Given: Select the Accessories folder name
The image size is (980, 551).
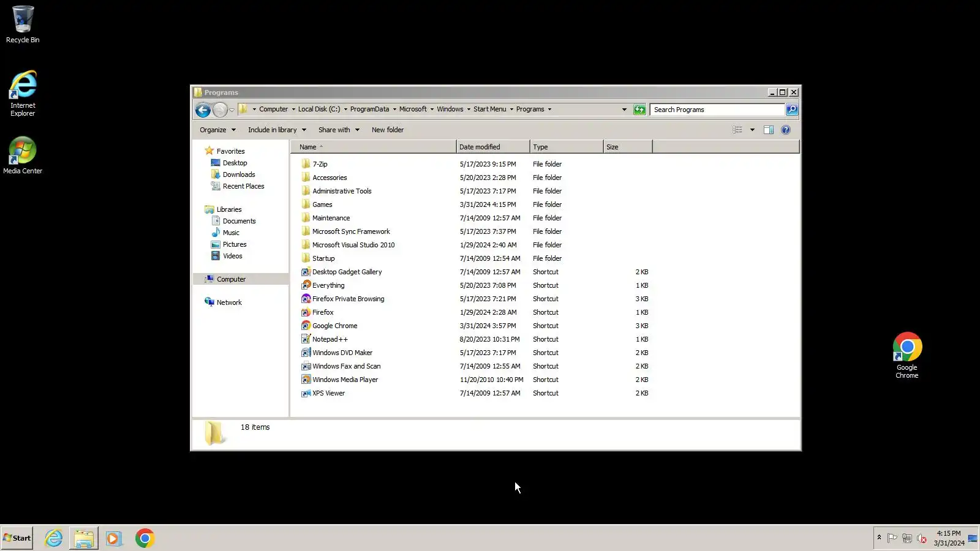Looking at the screenshot, I should point(330,178).
